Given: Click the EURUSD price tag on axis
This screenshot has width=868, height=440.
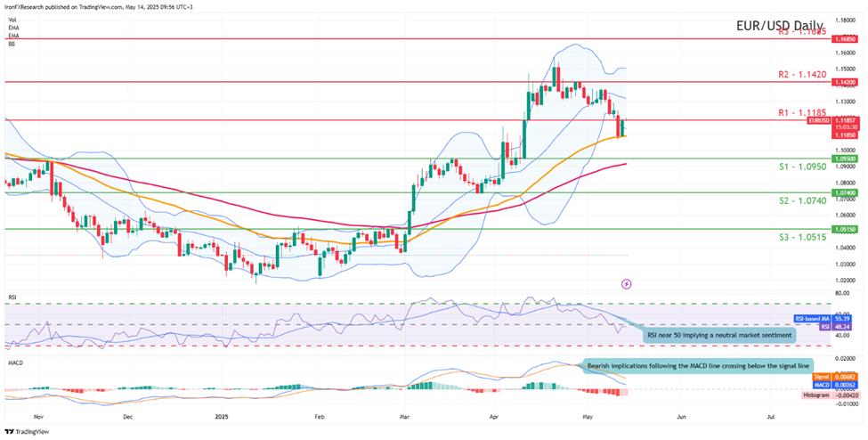Looking at the screenshot, I should tap(819, 119).
